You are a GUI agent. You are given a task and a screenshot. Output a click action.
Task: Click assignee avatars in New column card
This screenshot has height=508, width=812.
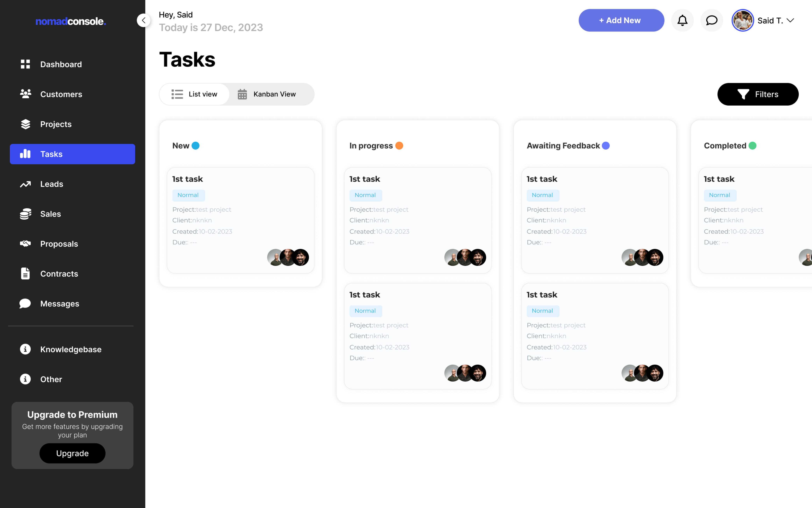click(288, 257)
